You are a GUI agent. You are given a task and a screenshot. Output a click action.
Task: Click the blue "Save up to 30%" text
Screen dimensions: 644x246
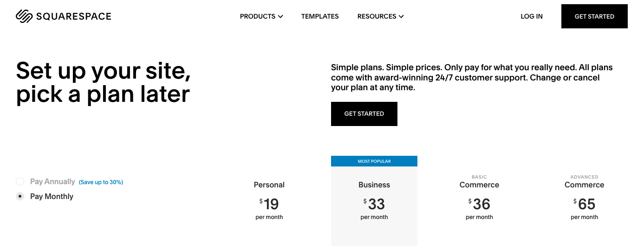[x=101, y=182]
